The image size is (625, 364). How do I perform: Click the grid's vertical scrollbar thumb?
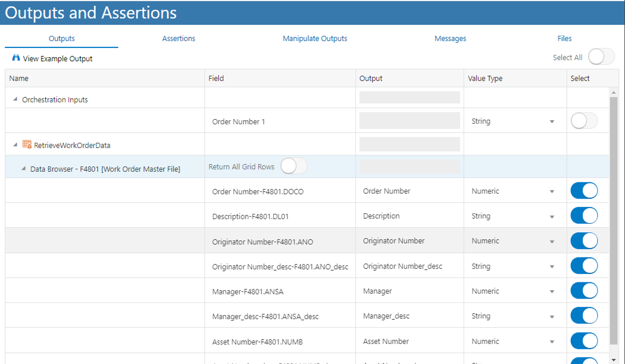(x=613, y=221)
